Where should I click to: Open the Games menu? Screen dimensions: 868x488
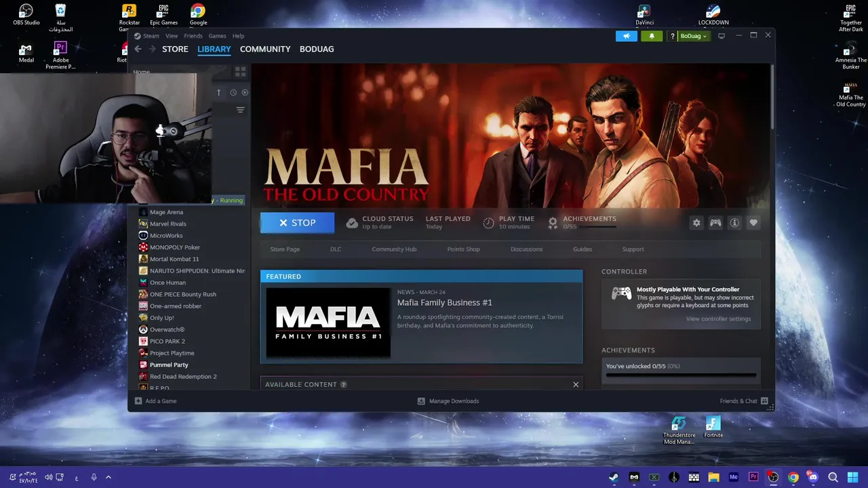click(217, 36)
